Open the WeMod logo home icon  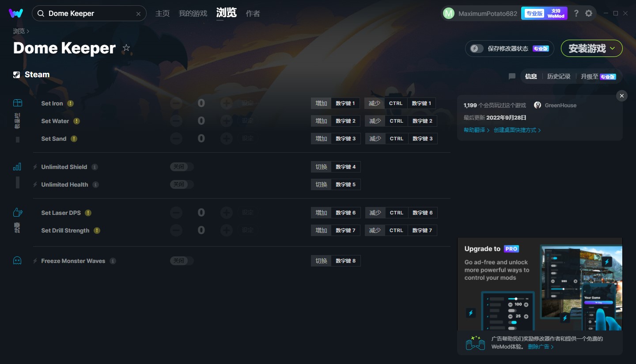tap(16, 13)
